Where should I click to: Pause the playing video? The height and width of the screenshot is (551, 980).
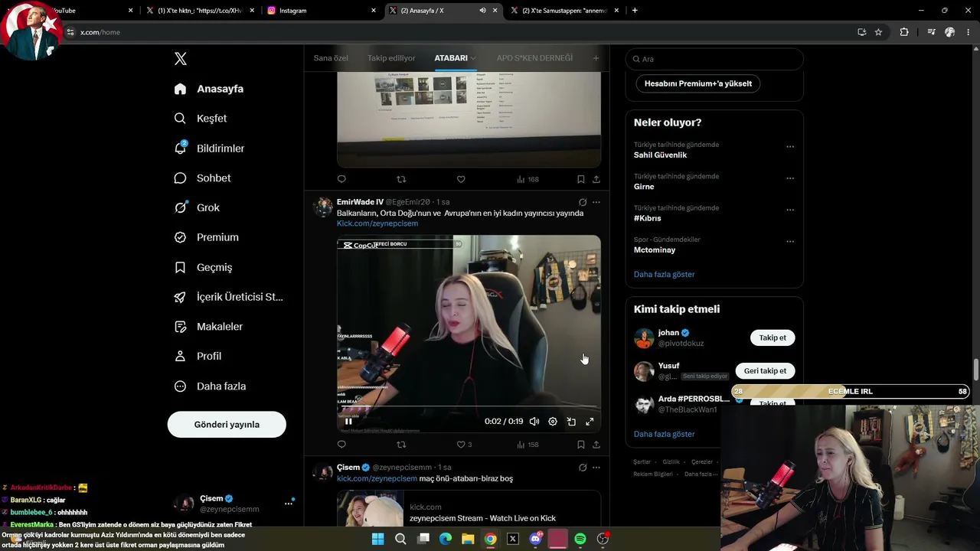[x=348, y=422]
